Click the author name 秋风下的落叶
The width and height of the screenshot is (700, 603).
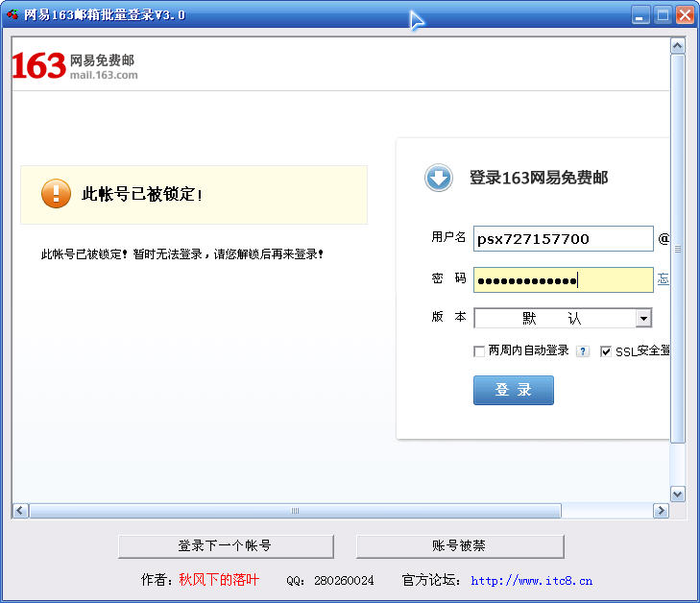[219, 580]
